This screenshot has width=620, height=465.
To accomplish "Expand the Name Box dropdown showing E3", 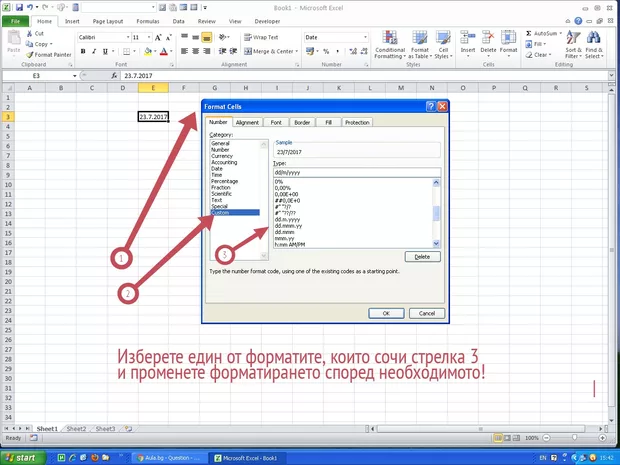I will tap(76, 76).
